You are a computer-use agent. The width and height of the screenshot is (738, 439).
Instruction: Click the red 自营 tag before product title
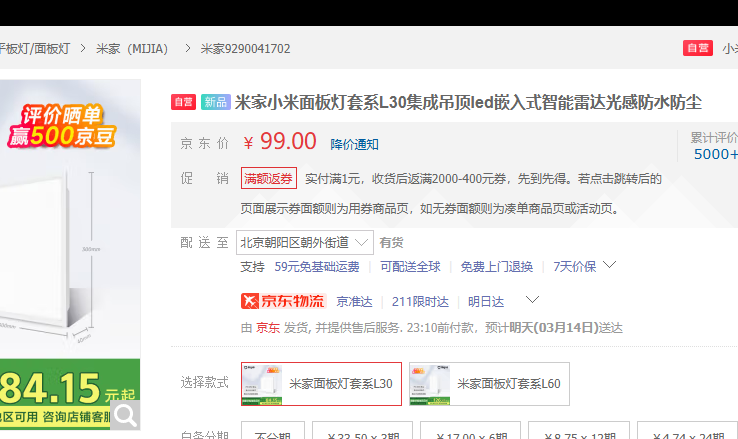click(x=184, y=102)
